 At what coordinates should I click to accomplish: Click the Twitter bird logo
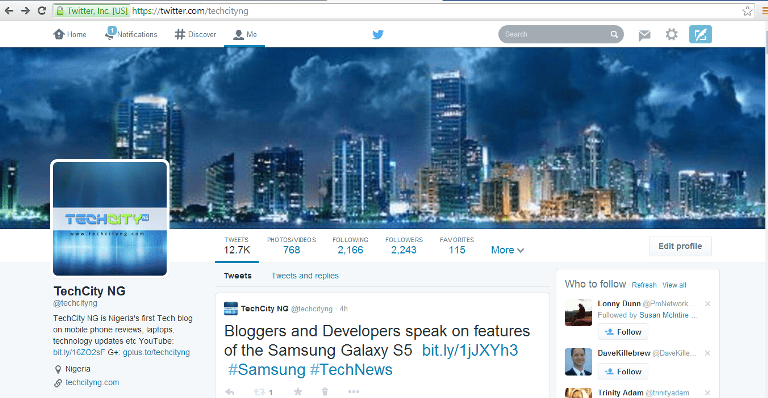(x=378, y=34)
